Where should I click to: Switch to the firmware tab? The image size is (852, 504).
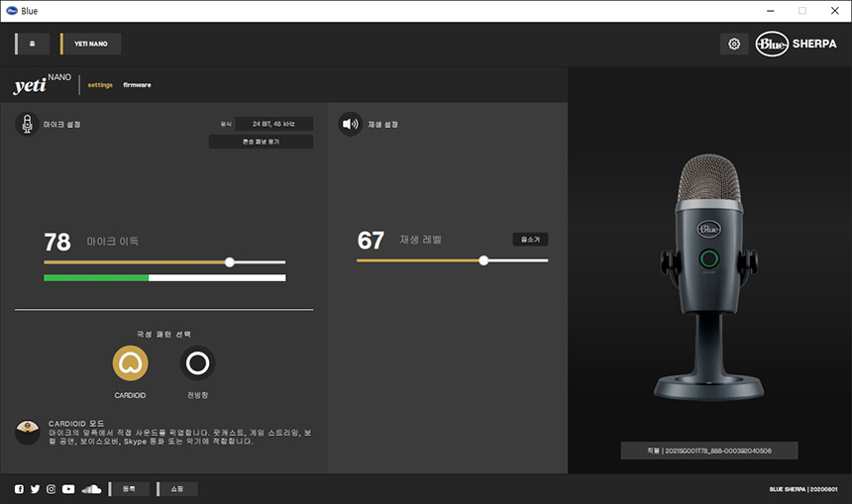pos(137,85)
